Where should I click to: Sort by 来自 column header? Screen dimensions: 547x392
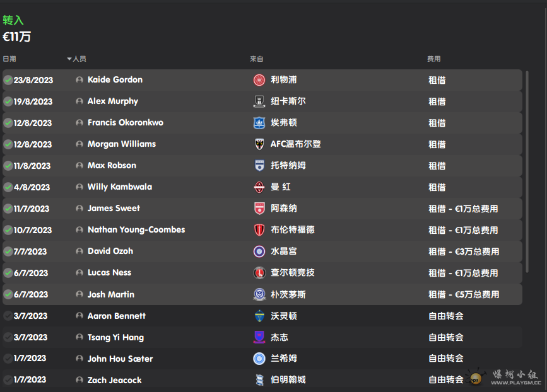click(256, 59)
